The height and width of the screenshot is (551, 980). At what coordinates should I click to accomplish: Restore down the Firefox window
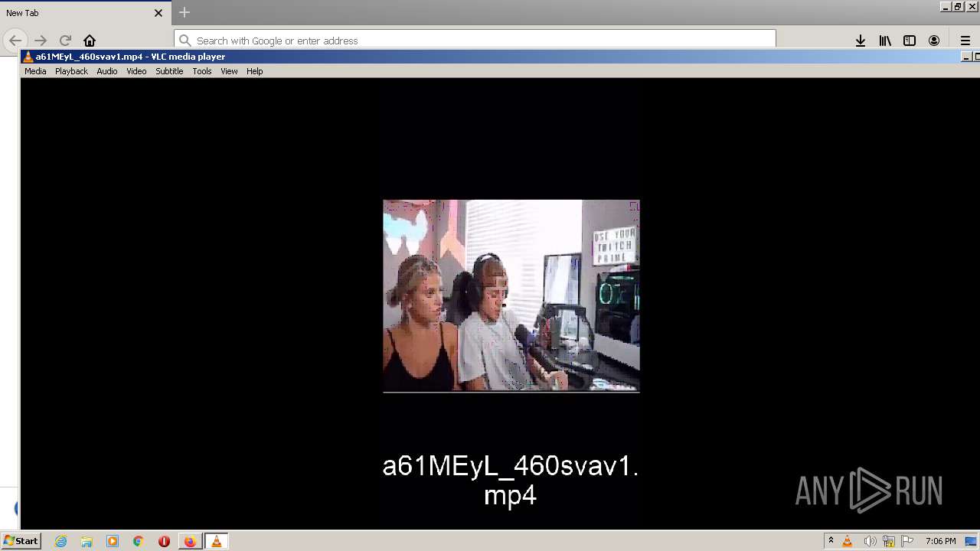pyautogui.click(x=958, y=6)
